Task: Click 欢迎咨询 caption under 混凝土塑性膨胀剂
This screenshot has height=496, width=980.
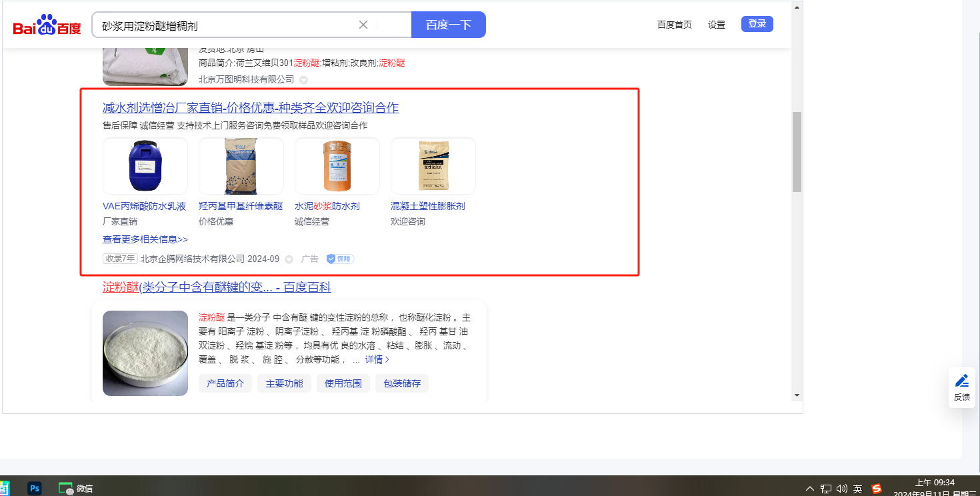Action: coord(408,221)
